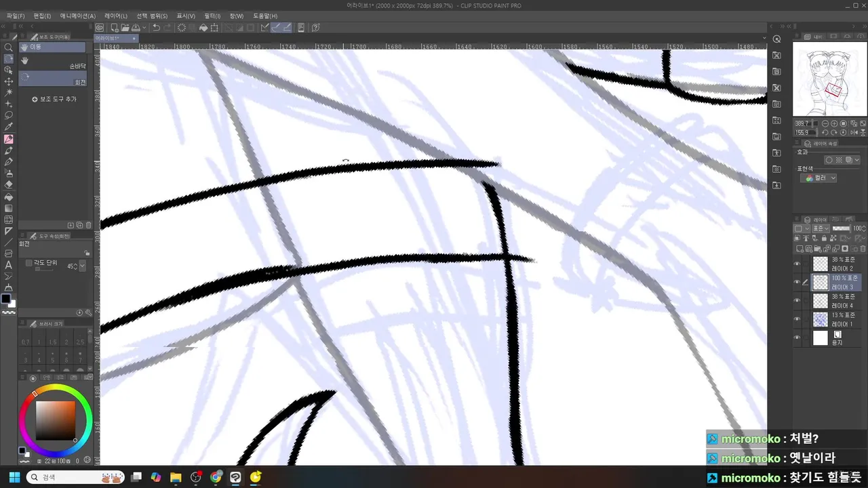Select the Lasso selection tool
868x488 pixels.
point(9,115)
